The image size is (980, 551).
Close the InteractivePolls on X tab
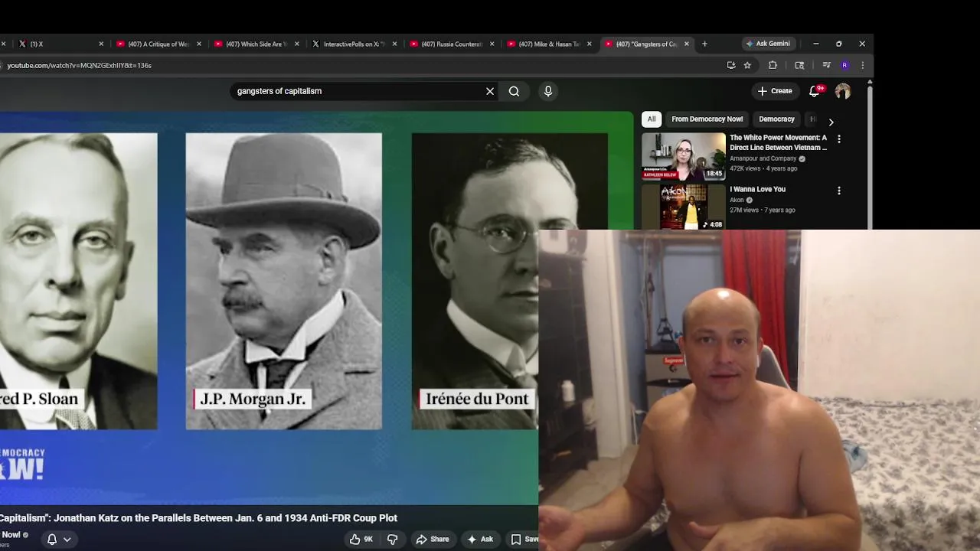(x=394, y=44)
